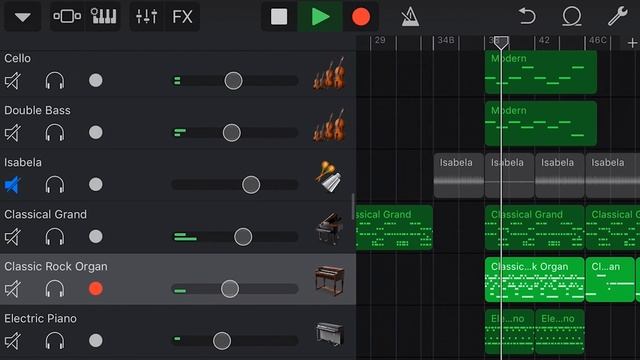
Task: Select the Double Bass Modern region
Action: point(541,124)
